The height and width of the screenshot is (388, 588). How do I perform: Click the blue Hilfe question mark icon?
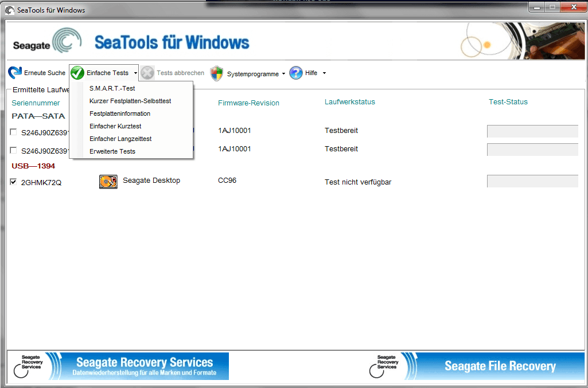[296, 73]
